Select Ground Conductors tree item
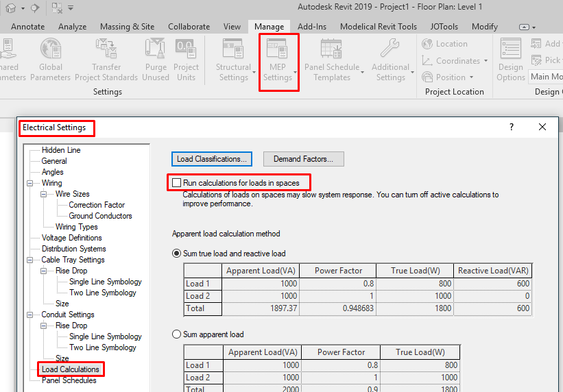Viewport: 563px width, 392px height. point(100,216)
